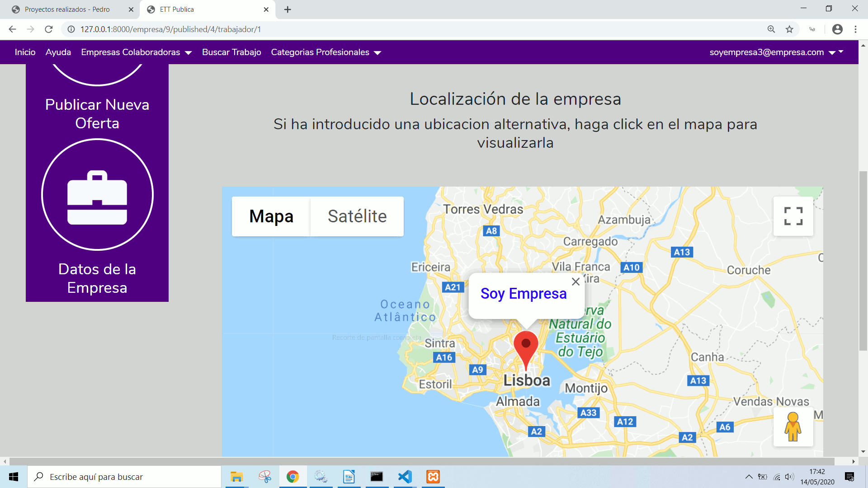Click Datos de la Empresa label

[97, 278]
